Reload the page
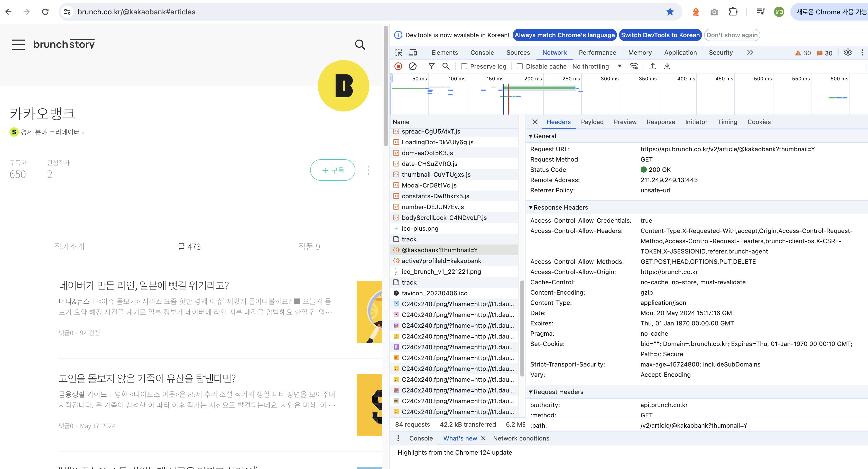Image resolution: width=868 pixels, height=469 pixels. tap(45, 12)
